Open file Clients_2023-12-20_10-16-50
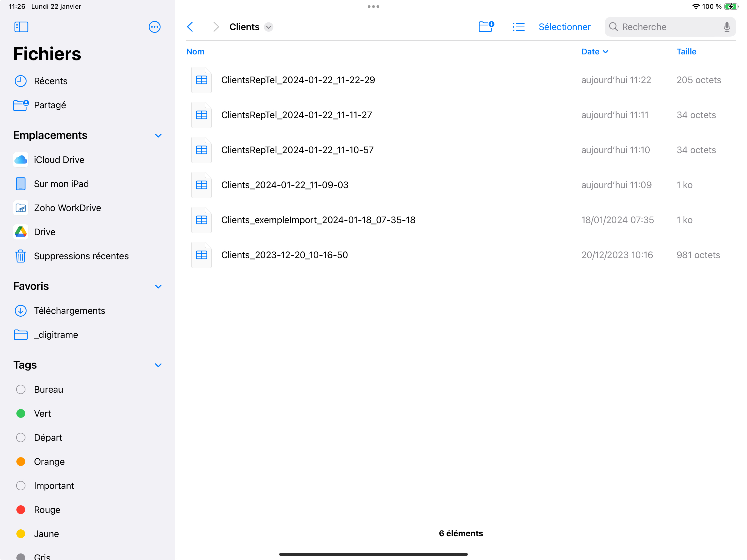The width and height of the screenshot is (747, 560). tap(284, 255)
